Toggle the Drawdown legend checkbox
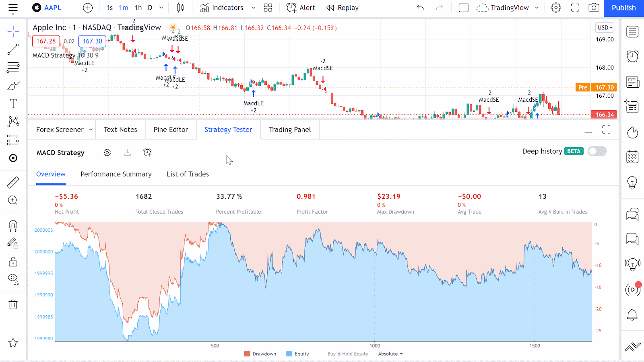The image size is (644, 362). click(260, 354)
